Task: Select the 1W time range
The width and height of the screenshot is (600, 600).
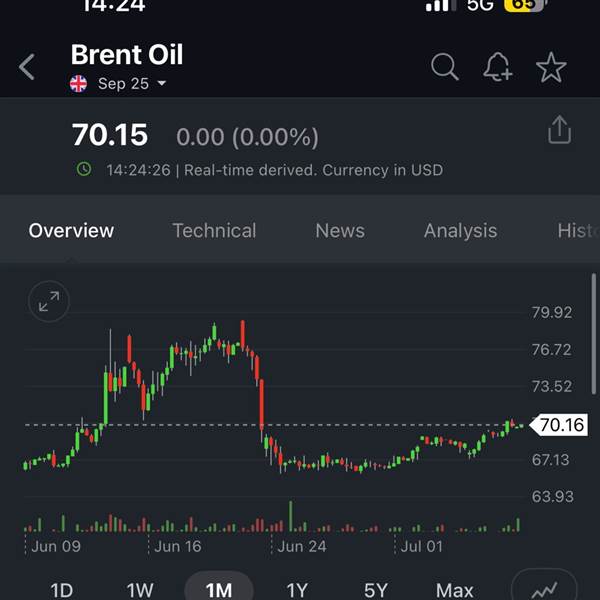Action: 140,590
